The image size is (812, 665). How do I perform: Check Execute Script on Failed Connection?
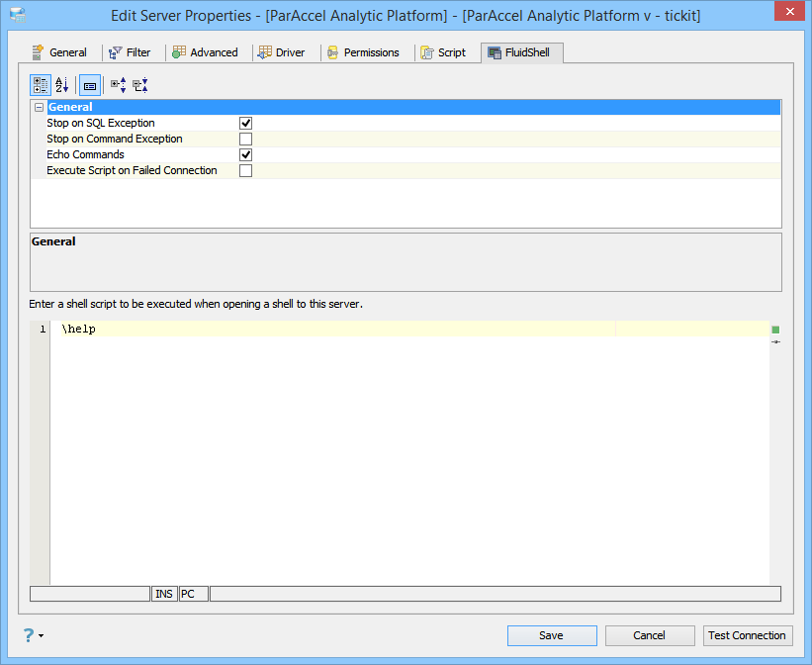click(x=245, y=170)
